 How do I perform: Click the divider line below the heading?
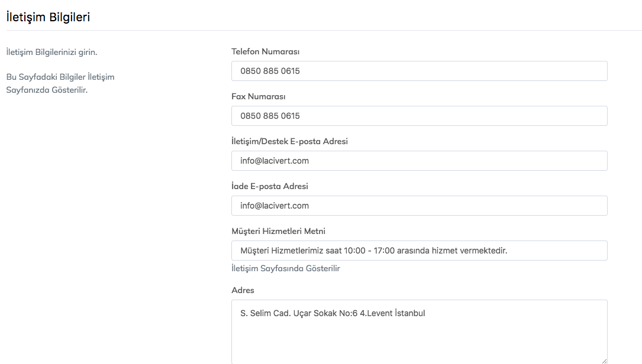click(321, 30)
